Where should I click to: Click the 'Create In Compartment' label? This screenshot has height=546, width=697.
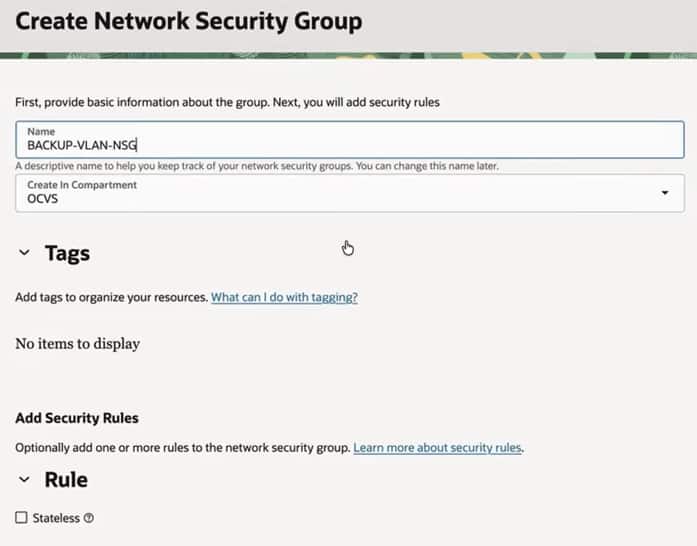(x=82, y=185)
